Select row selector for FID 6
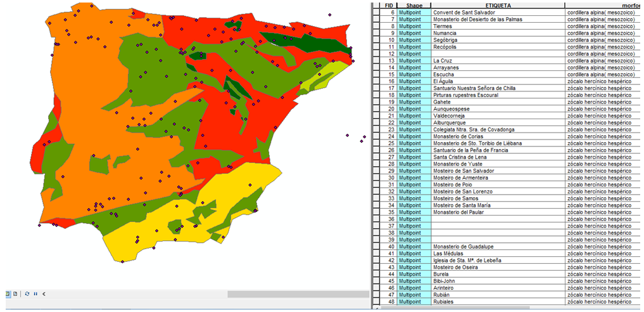The image size is (644, 312). pos(377,12)
